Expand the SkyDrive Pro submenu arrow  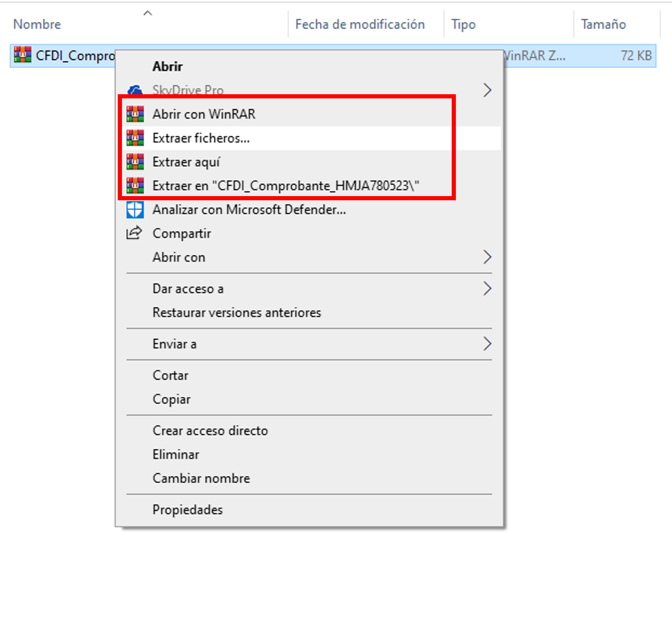click(487, 90)
